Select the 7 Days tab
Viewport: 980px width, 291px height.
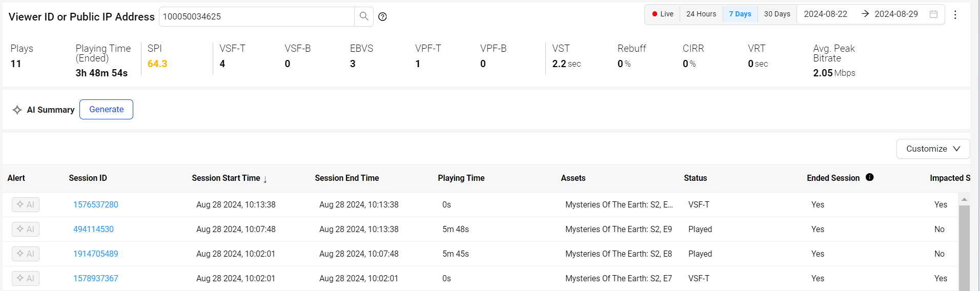pyautogui.click(x=740, y=14)
